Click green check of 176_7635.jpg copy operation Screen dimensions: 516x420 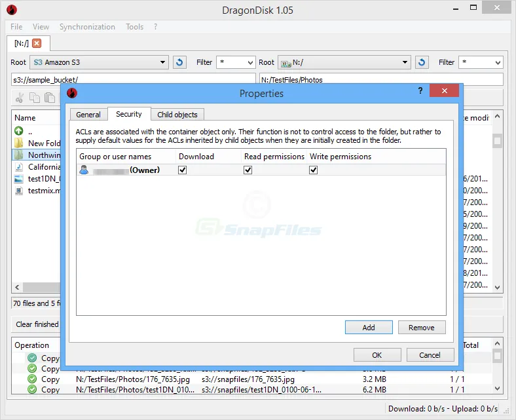(x=32, y=379)
